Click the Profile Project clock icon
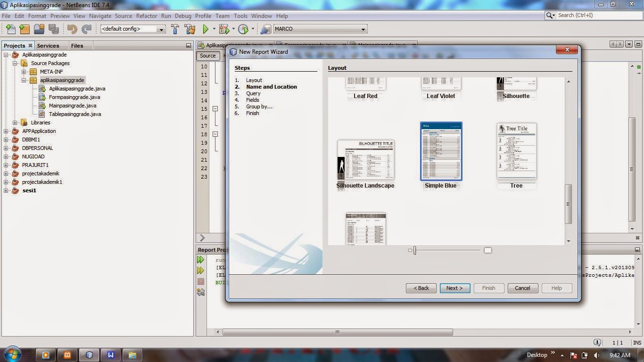 (243, 29)
